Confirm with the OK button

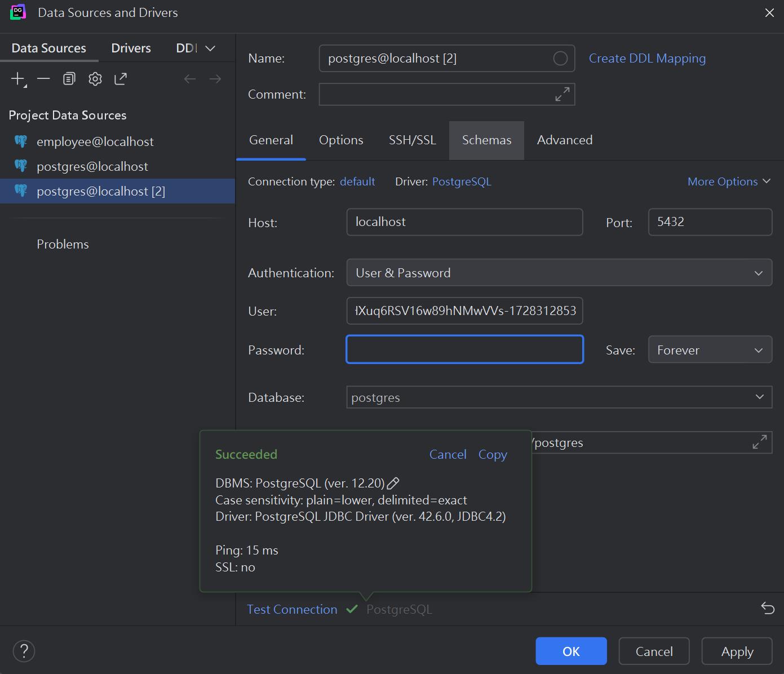coord(571,651)
